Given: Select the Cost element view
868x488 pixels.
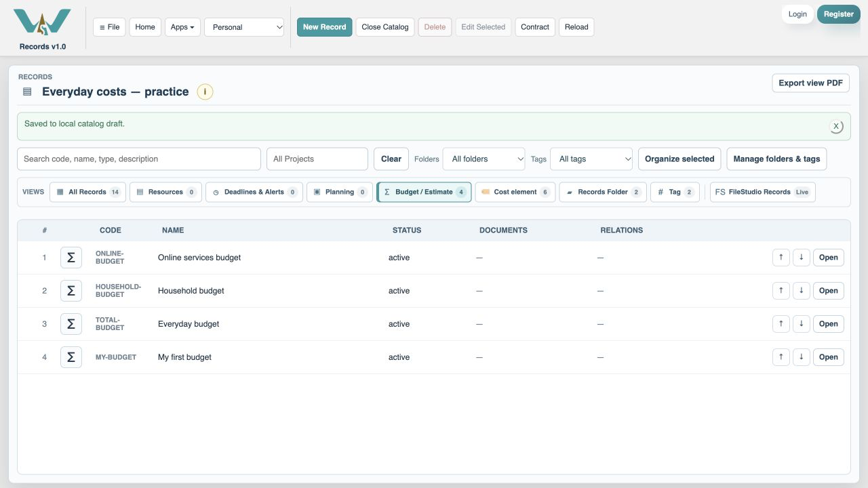Looking at the screenshot, I should 515,192.
